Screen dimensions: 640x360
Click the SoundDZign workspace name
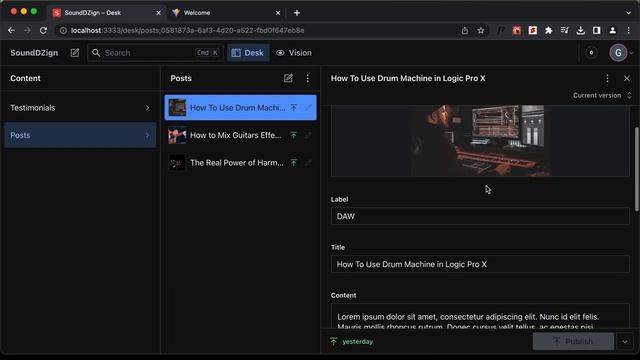point(34,53)
